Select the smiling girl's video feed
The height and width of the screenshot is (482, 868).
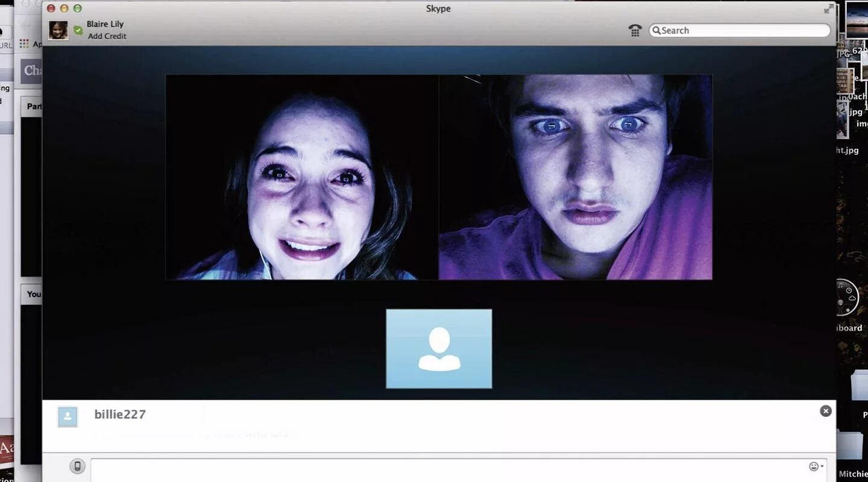(x=302, y=177)
